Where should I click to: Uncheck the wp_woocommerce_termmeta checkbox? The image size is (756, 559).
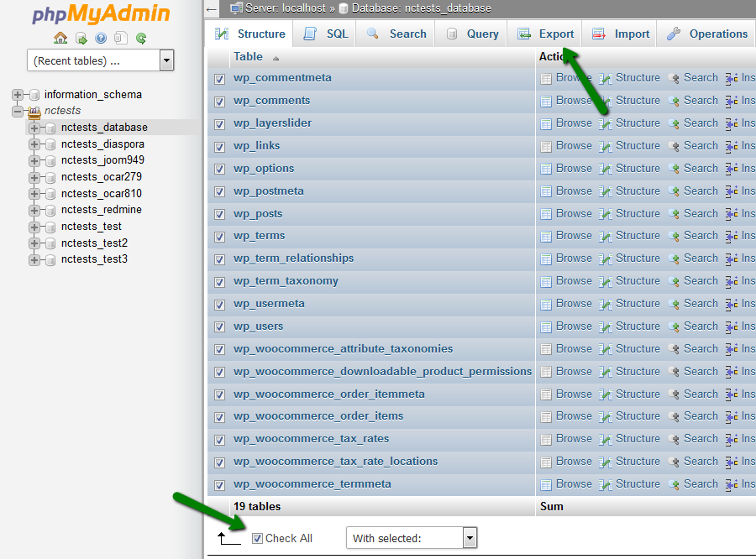pos(220,485)
